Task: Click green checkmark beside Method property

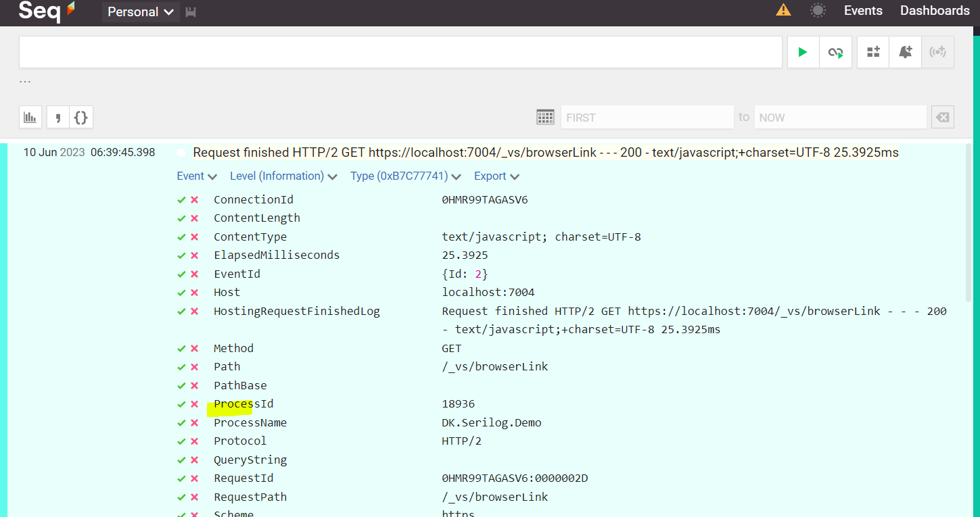Action: 181,349
